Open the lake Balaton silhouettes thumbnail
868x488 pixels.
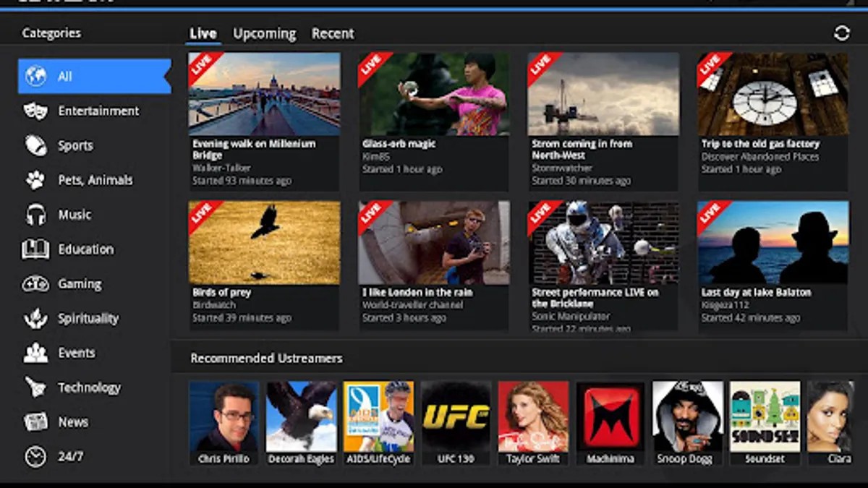click(773, 243)
